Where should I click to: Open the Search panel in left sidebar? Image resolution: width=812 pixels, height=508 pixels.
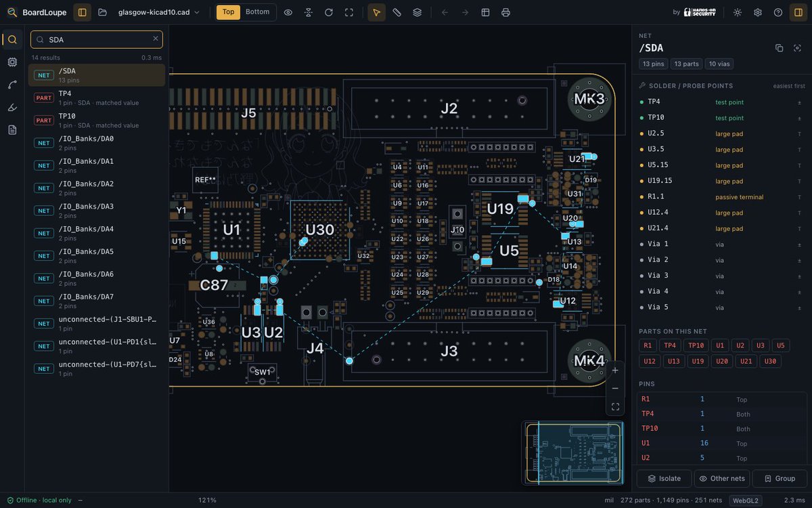[12, 39]
